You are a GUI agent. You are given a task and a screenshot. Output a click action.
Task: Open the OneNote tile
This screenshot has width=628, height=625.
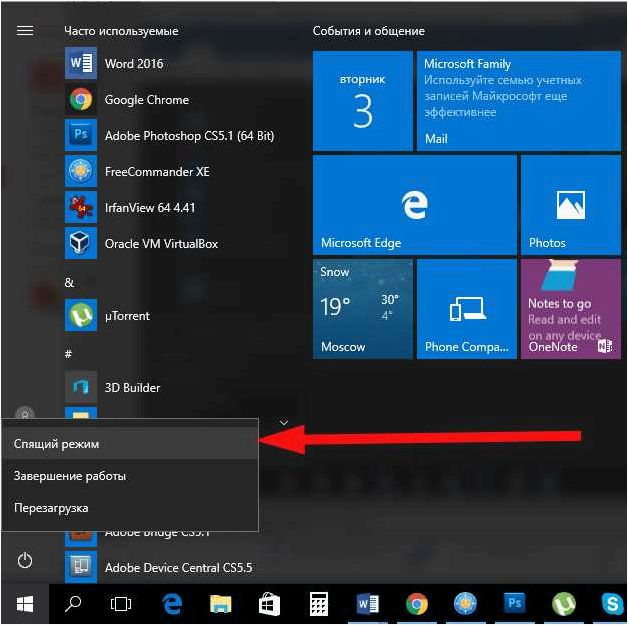[x=571, y=309]
